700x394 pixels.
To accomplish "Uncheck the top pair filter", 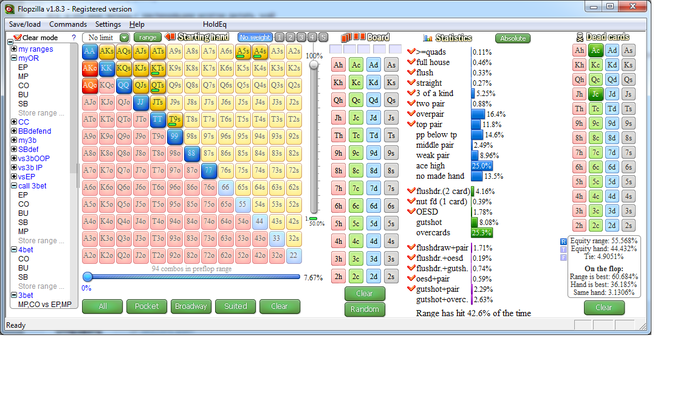I will (411, 124).
